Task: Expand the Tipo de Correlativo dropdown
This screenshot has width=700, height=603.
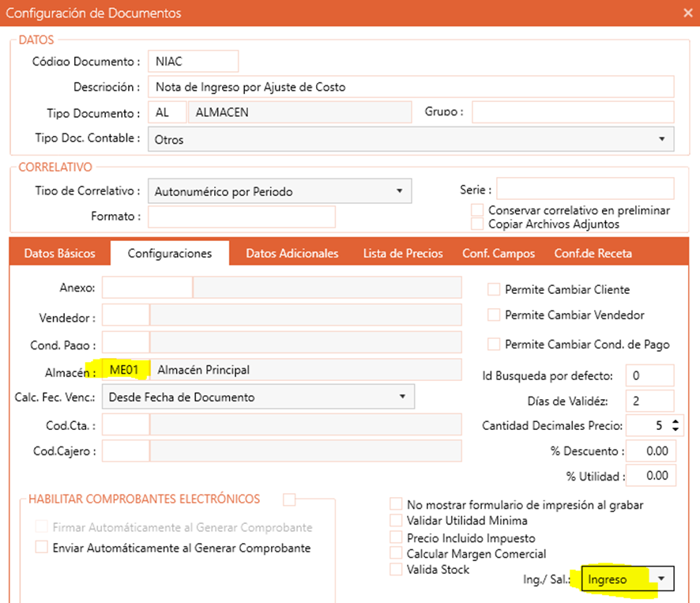Action: pyautogui.click(x=399, y=191)
